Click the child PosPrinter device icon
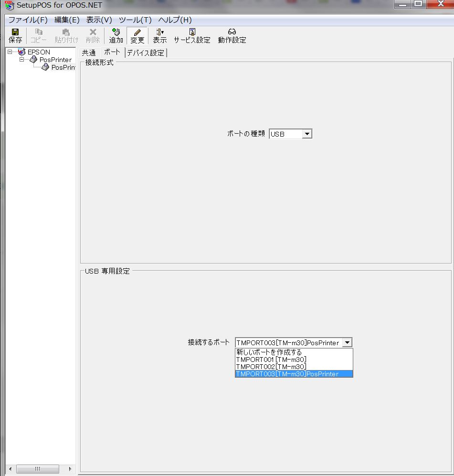The height and width of the screenshot is (476, 454). coord(45,67)
